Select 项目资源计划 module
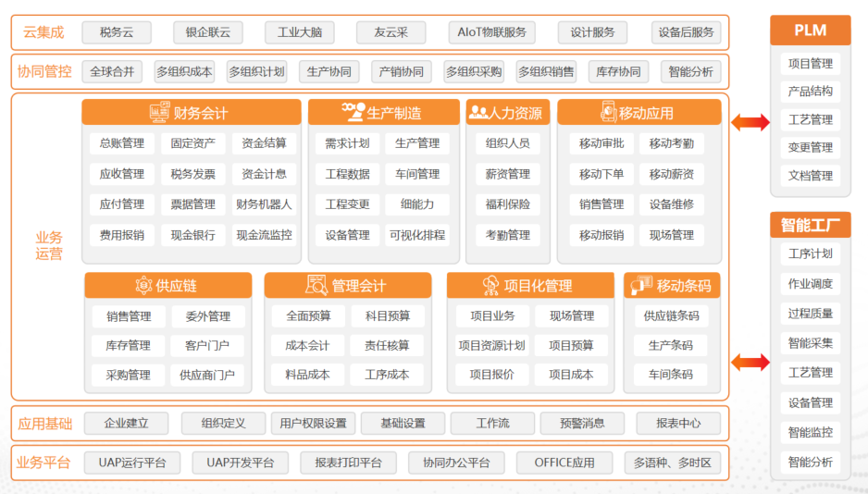868x494 pixels. pos(491,346)
